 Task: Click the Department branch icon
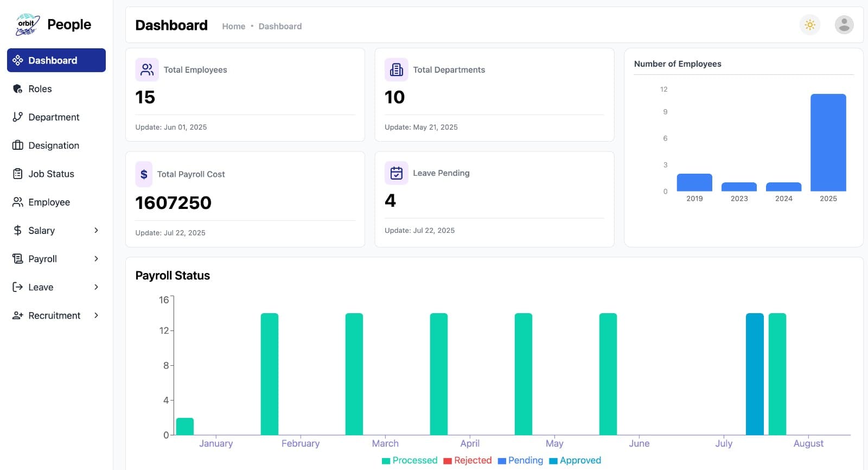(x=18, y=117)
